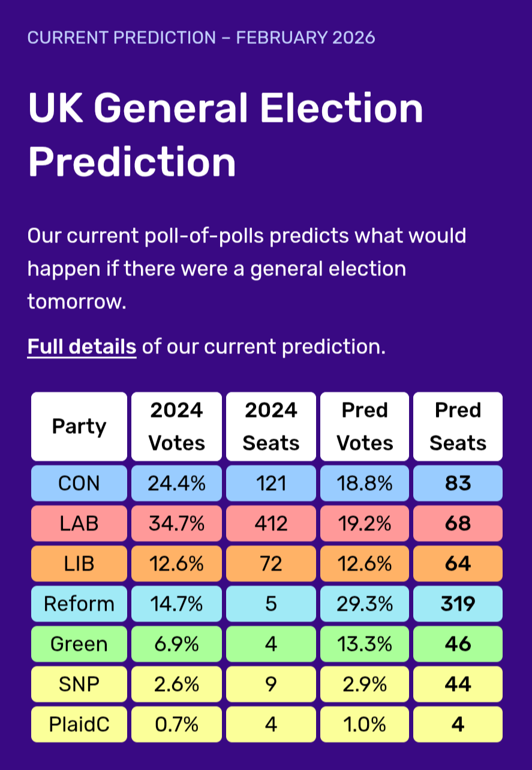Image resolution: width=532 pixels, height=770 pixels.
Task: Select the Green party cell
Action: click(79, 643)
